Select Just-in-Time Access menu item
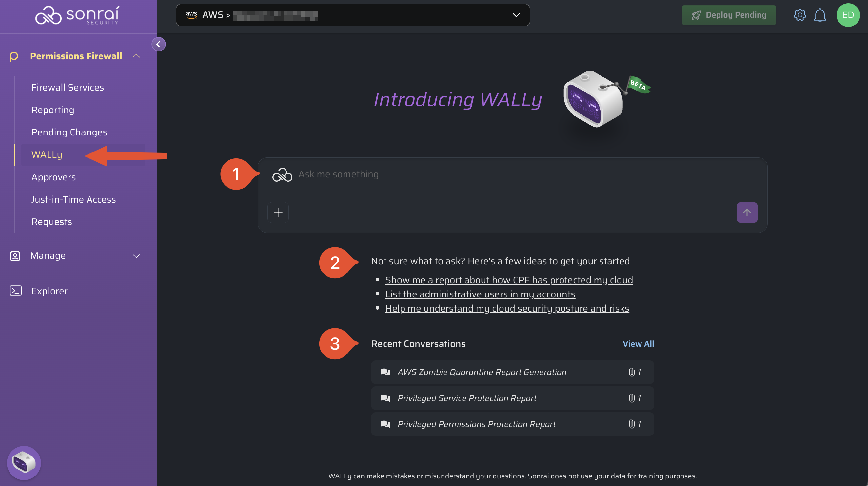 pos(73,199)
